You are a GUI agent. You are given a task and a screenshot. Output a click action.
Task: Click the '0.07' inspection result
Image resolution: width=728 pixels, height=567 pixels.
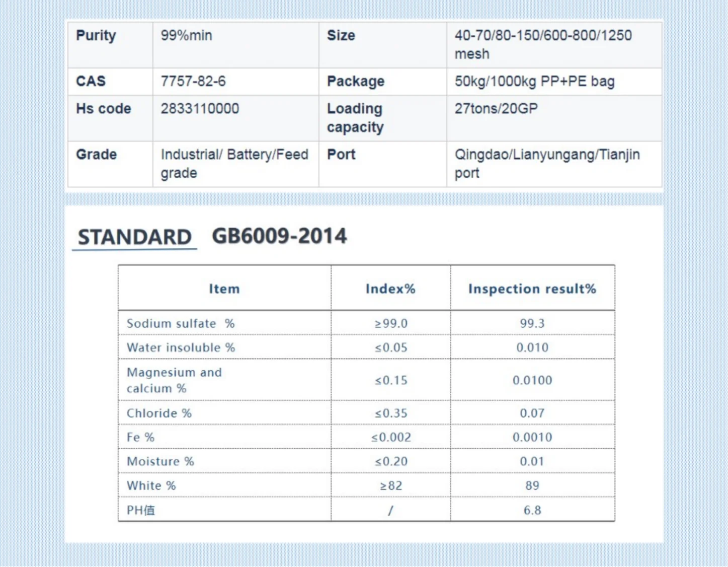532,413
